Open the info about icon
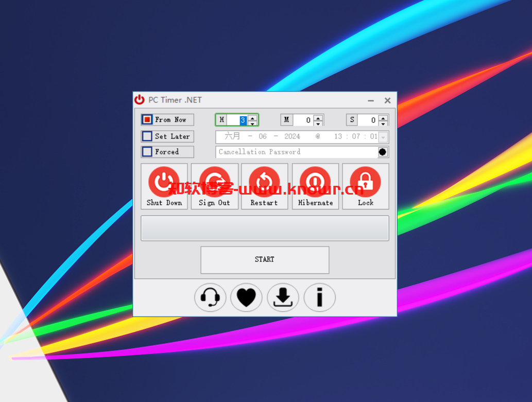 coord(320,298)
